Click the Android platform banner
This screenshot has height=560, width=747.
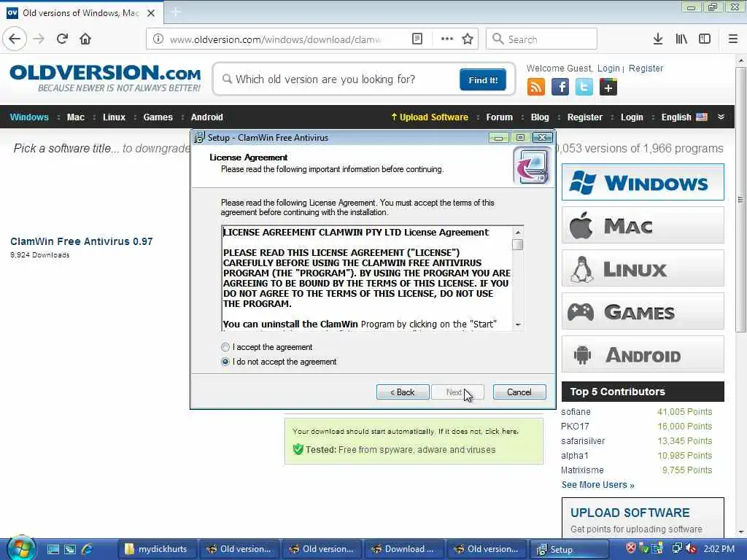coord(643,354)
